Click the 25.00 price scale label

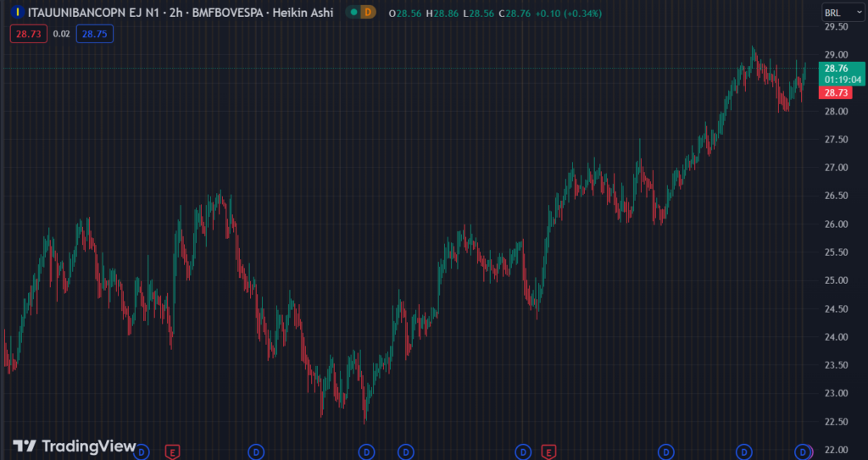click(836, 280)
